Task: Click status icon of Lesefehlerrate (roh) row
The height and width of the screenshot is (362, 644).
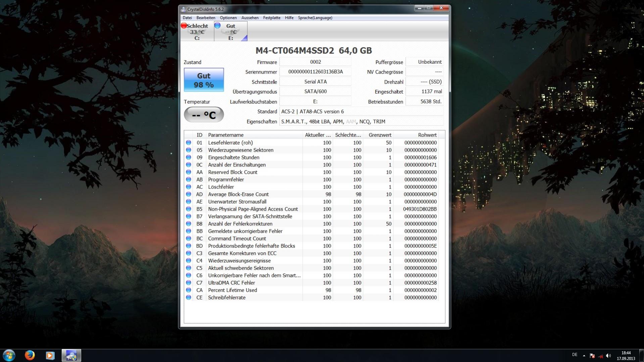Action: pos(189,143)
